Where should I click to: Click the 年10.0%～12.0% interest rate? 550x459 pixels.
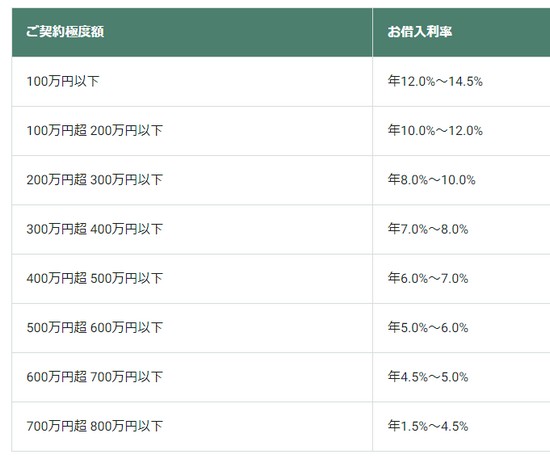435,130
